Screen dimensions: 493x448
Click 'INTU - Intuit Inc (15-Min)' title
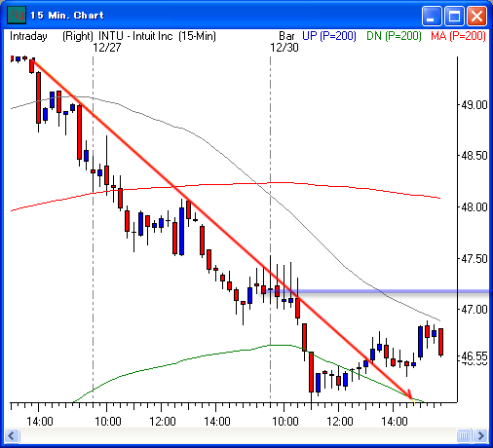click(x=157, y=36)
